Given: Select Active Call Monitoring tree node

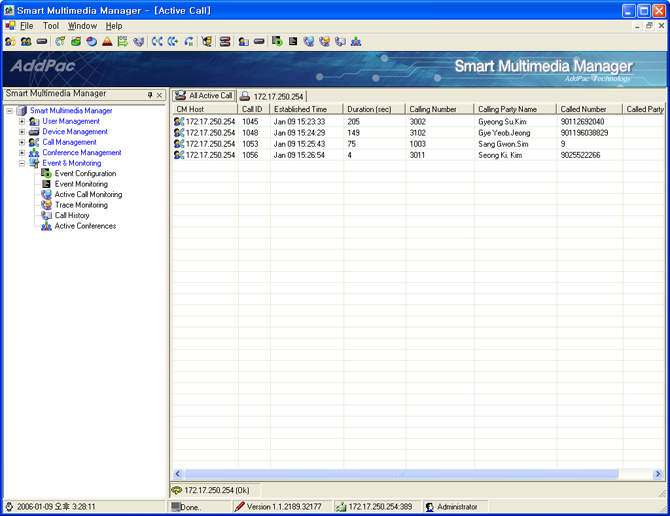Looking at the screenshot, I should 88,195.
